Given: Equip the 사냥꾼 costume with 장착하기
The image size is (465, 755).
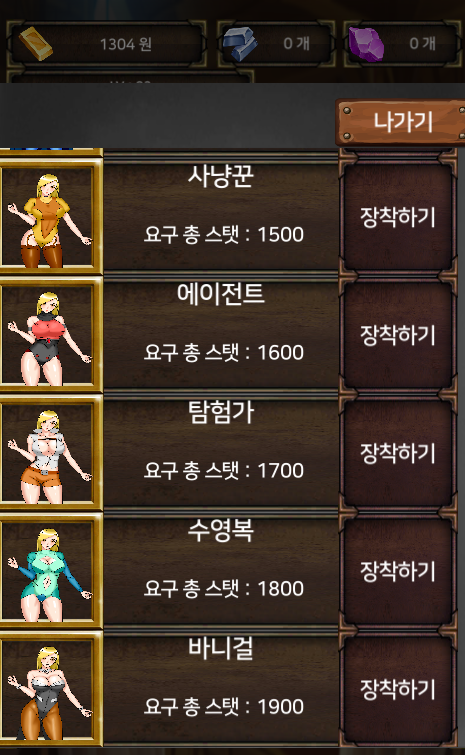Looking at the screenshot, I should coord(398,217).
